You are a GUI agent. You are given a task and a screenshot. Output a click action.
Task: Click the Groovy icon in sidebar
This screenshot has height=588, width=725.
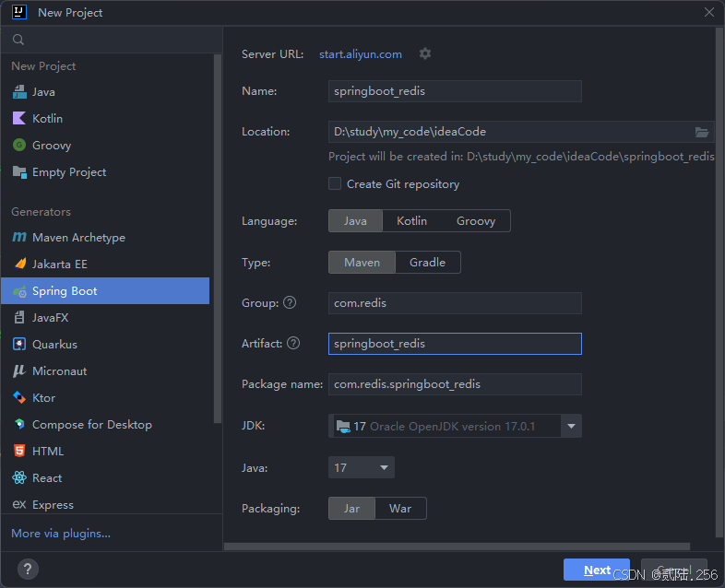[x=19, y=145]
